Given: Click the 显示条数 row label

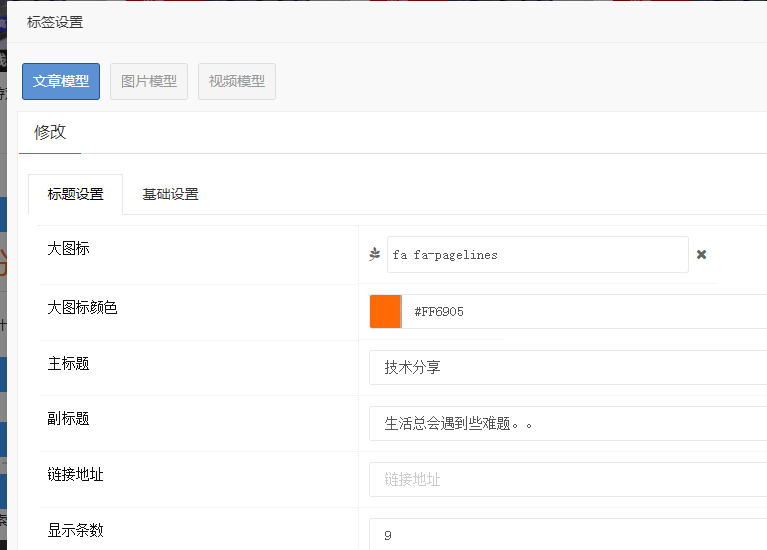Looking at the screenshot, I should (x=75, y=530).
